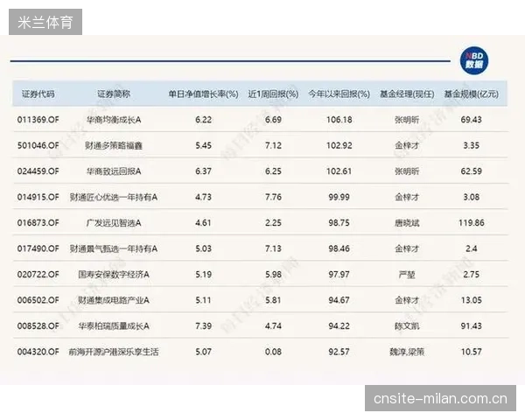Select the 证券代码 column header
525x420 pixels.
(x=38, y=94)
